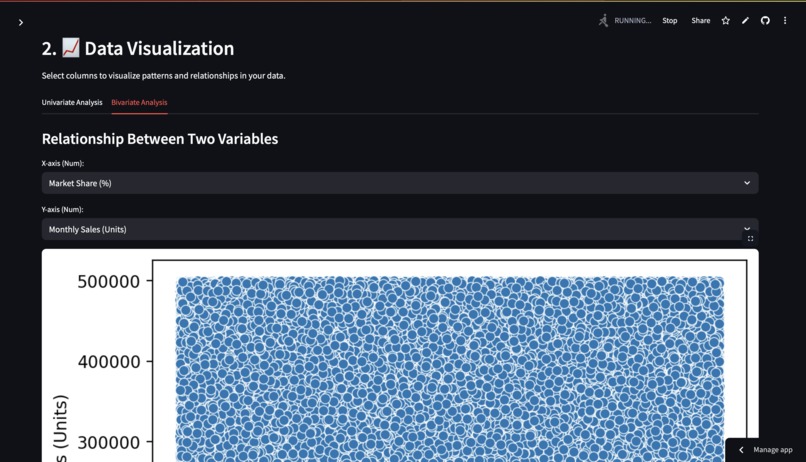Click the running man status icon

[603, 21]
